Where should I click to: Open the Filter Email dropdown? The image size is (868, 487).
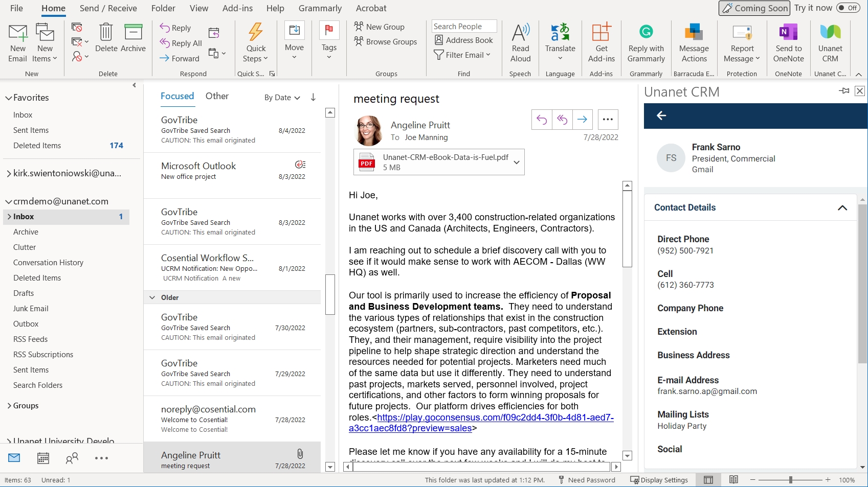[462, 55]
